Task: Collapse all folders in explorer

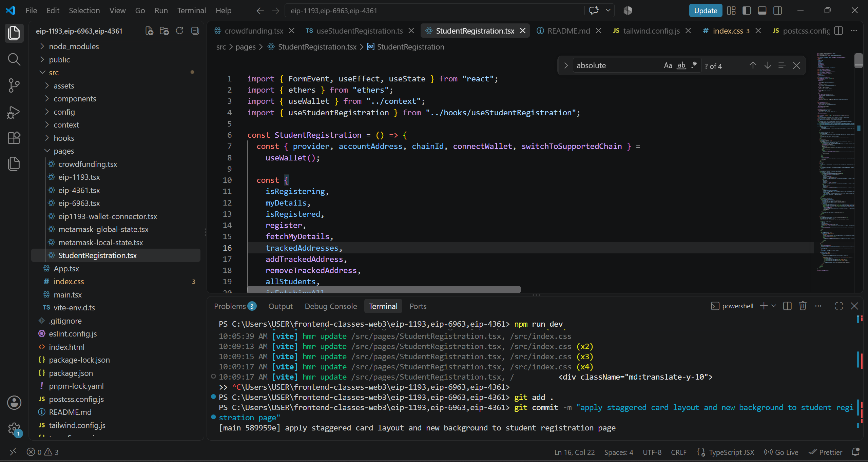Action: click(x=195, y=31)
